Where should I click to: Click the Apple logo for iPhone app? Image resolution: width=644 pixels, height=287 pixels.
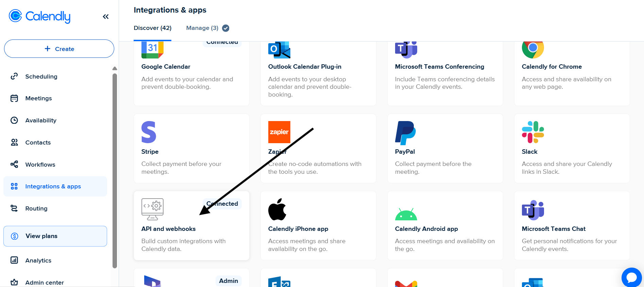[x=277, y=209]
